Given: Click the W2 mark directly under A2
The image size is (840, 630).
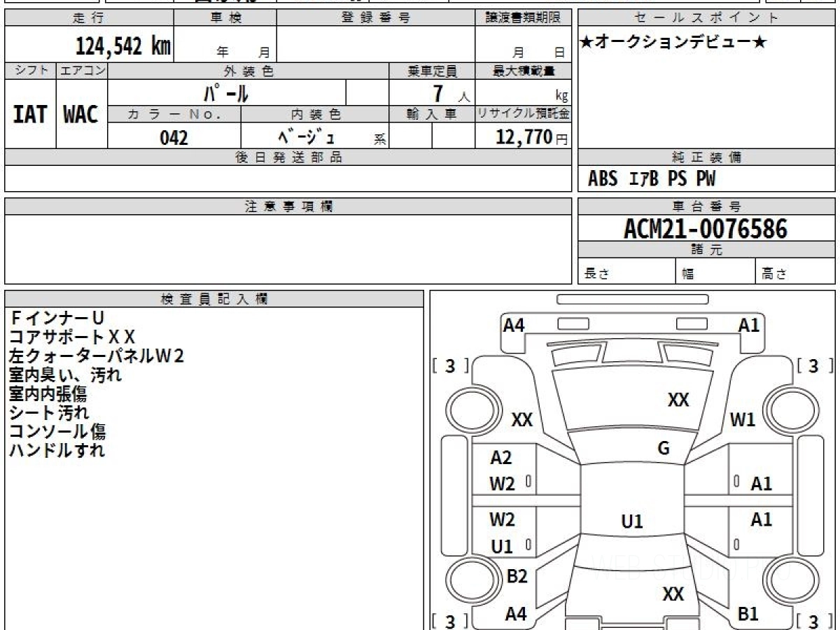Looking at the screenshot, I should click(x=502, y=483).
